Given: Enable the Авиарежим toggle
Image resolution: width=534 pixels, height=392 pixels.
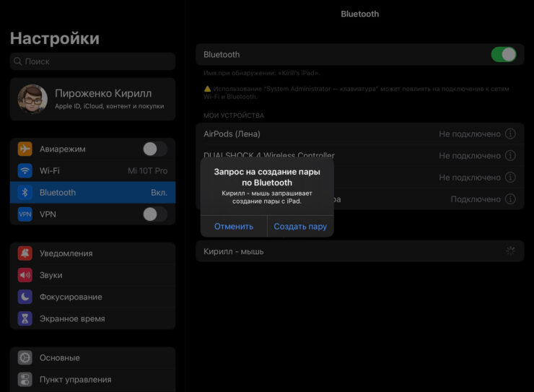Looking at the screenshot, I should pos(154,149).
